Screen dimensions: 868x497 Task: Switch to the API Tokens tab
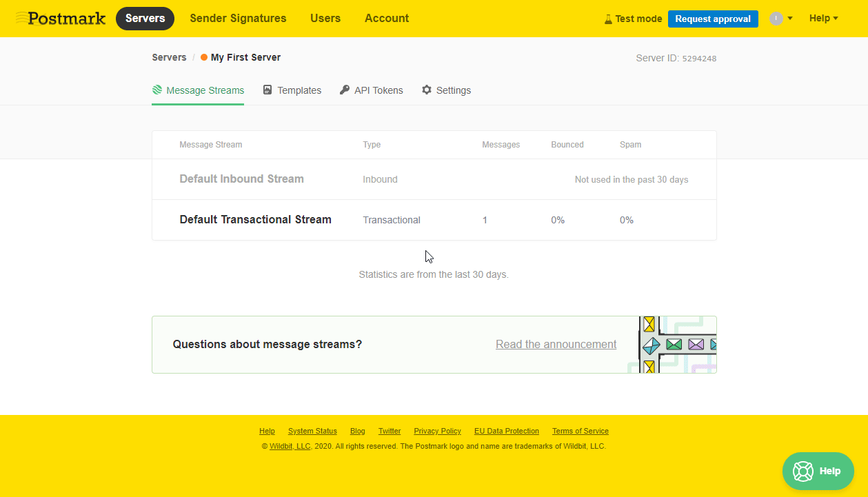click(372, 90)
